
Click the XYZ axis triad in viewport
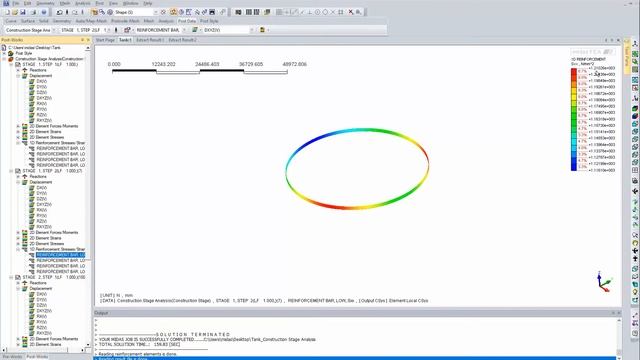[x=604, y=282]
